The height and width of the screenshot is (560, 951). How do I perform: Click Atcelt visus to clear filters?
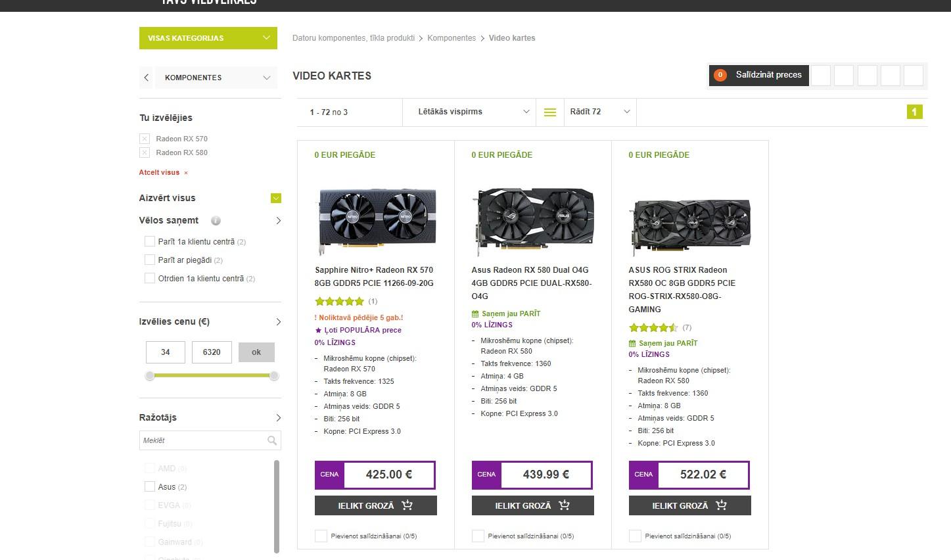(160, 172)
